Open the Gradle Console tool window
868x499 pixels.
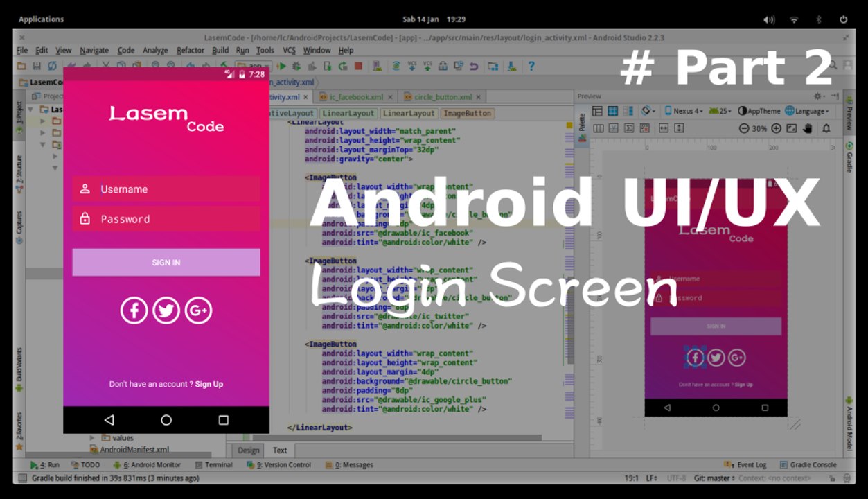coord(808,465)
